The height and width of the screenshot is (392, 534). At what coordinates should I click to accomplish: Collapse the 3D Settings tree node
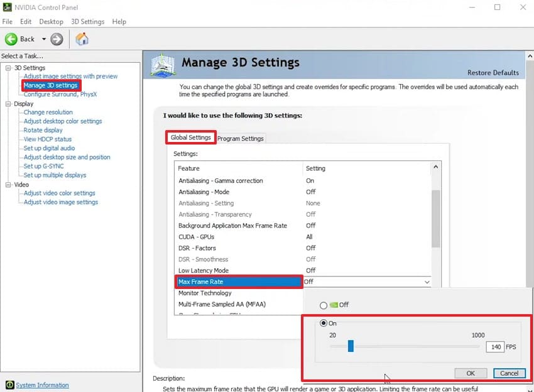pos(8,68)
